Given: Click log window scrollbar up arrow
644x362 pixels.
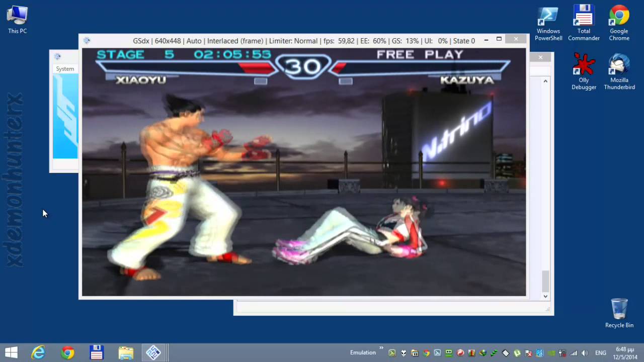Looking at the screenshot, I should [x=545, y=81].
